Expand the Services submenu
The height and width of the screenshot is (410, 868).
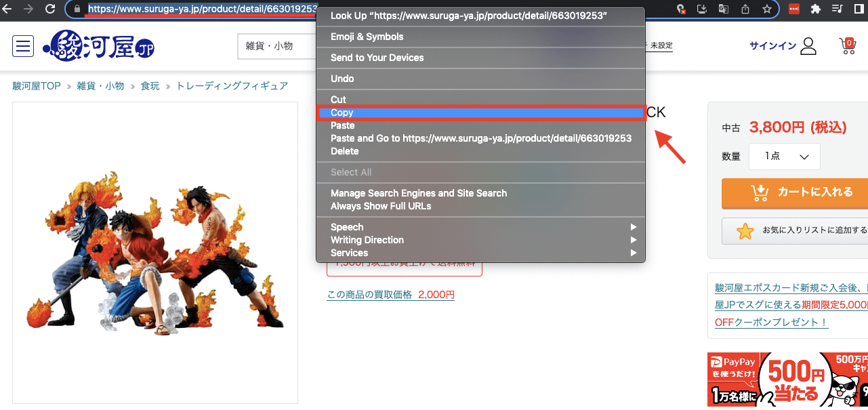pyautogui.click(x=480, y=253)
